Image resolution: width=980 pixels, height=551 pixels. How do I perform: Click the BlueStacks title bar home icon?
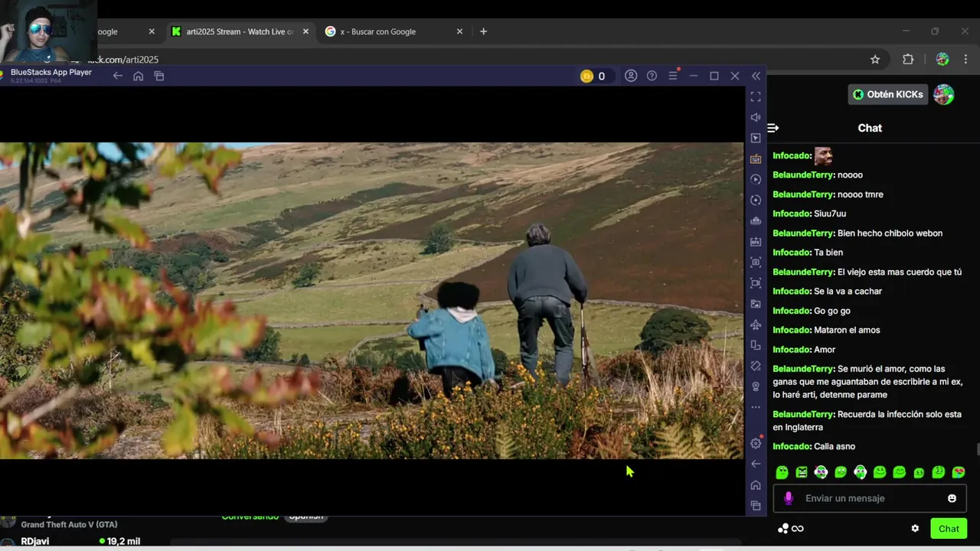point(138,76)
